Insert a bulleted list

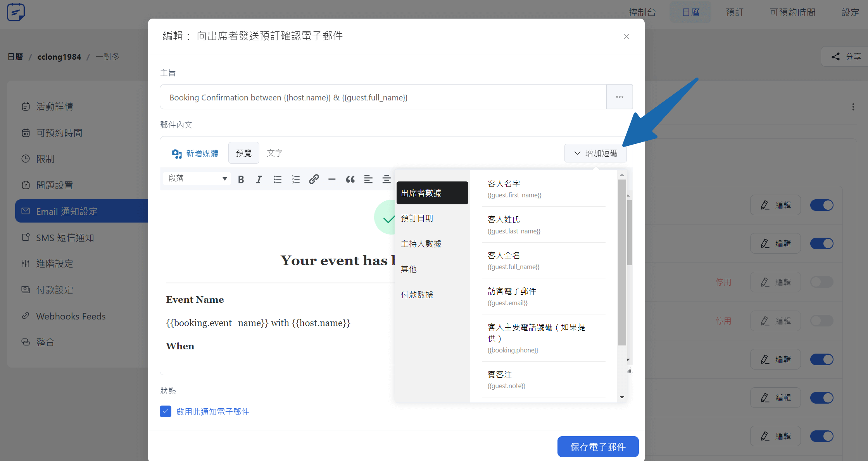coord(277,179)
